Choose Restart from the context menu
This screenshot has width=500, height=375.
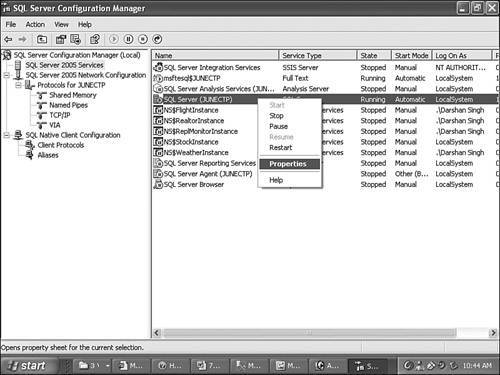click(289, 148)
